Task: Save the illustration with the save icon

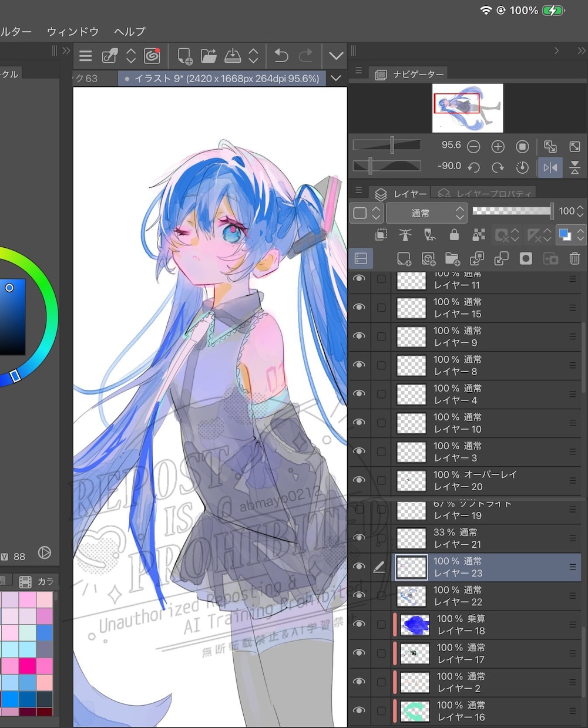Action: coord(233,56)
